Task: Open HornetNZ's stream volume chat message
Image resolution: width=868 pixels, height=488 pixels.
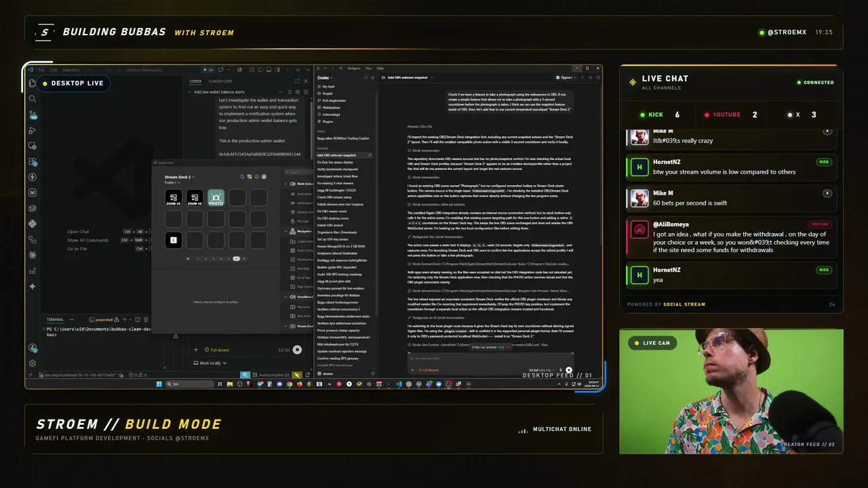Action: click(731, 167)
